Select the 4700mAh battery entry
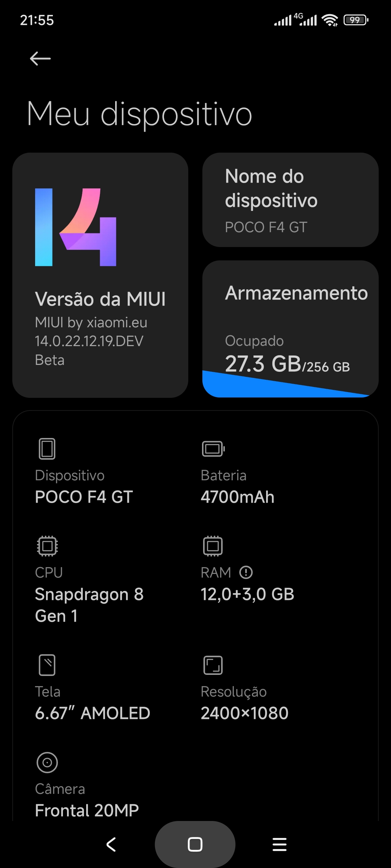The height and width of the screenshot is (868, 391). [237, 497]
